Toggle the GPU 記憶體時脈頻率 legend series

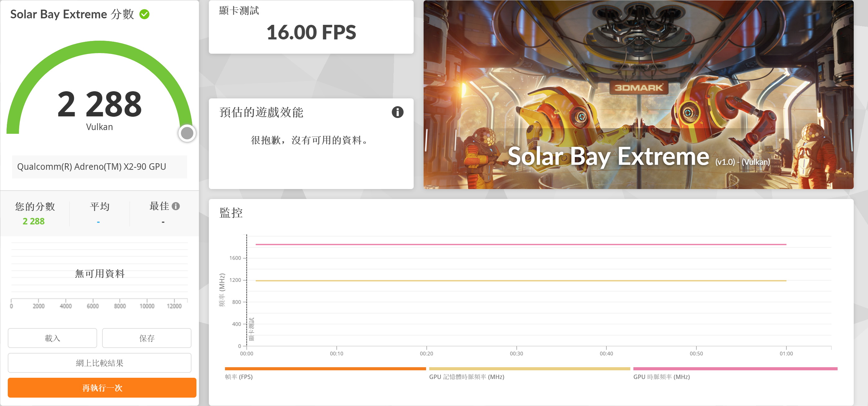[x=466, y=376]
